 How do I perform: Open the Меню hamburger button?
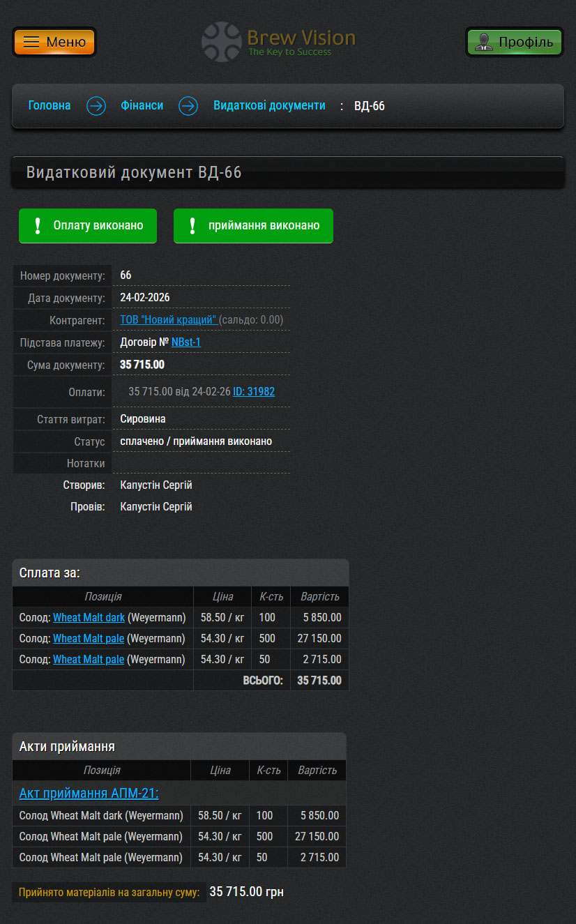pos(54,42)
